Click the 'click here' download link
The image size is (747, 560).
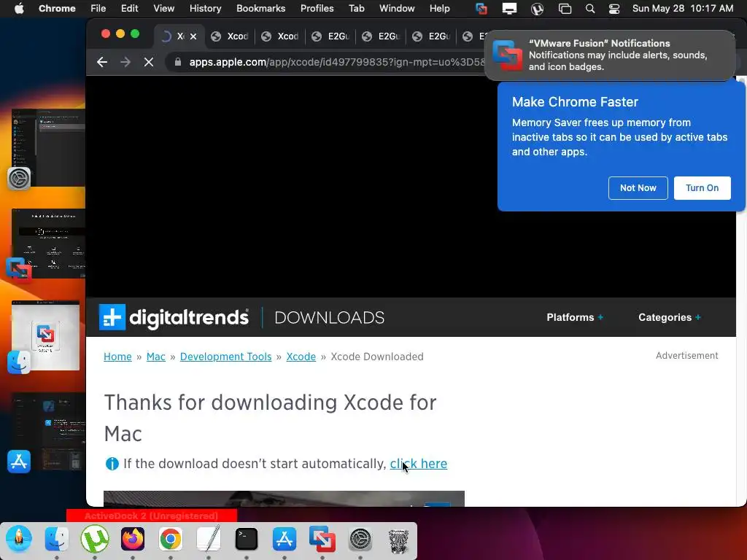click(418, 464)
